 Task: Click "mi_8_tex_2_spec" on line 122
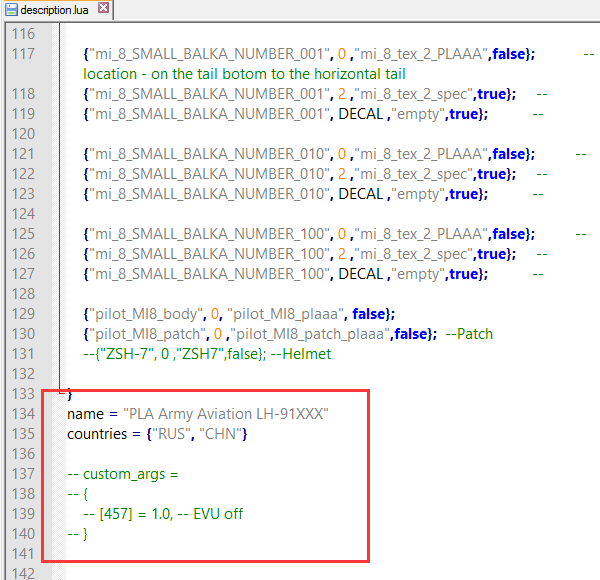click(x=414, y=174)
